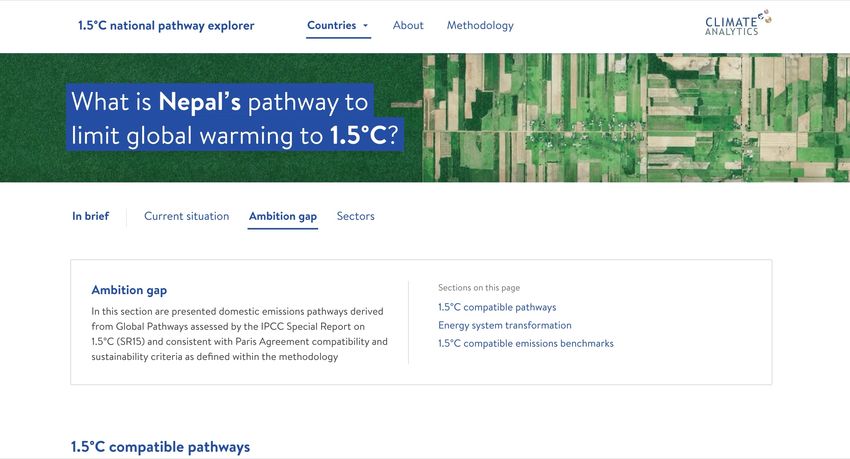This screenshot has height=459, width=850.
Task: Go to the About page
Action: (x=408, y=25)
